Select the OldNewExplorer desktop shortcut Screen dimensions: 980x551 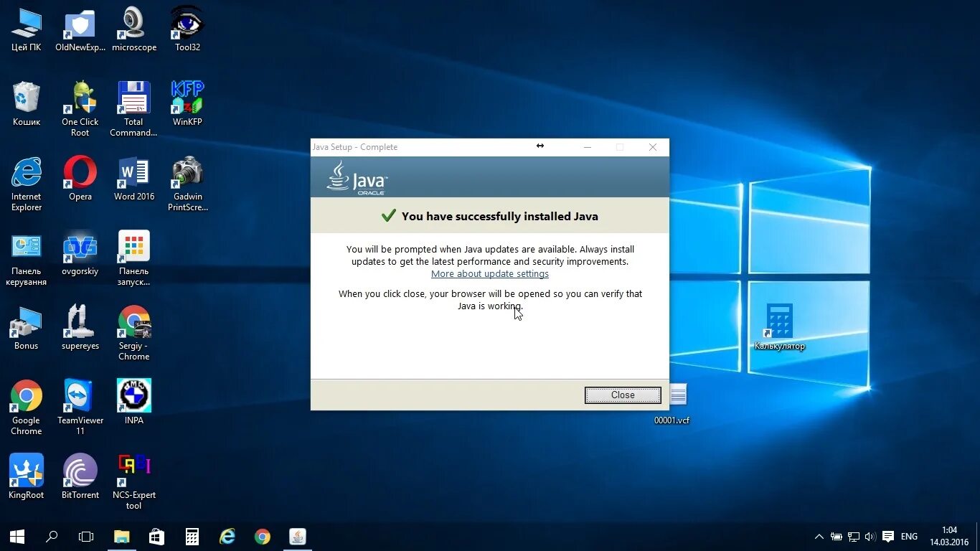click(x=80, y=29)
